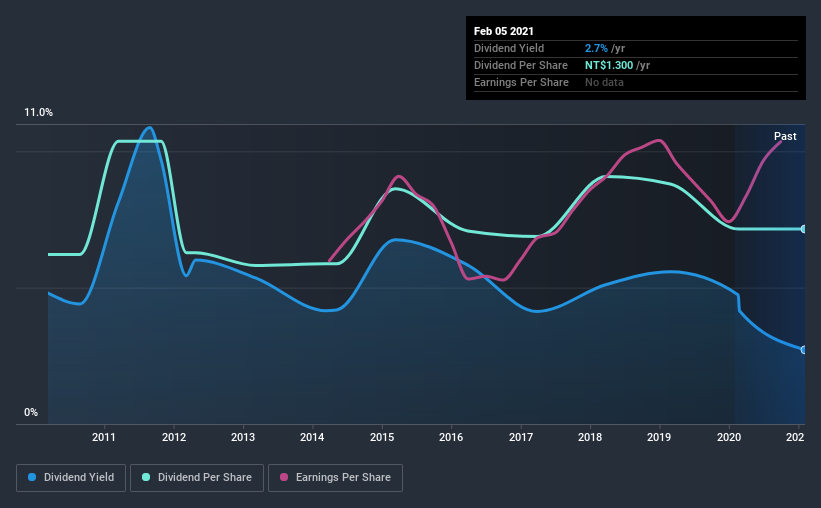Image resolution: width=821 pixels, height=508 pixels.
Task: Click the 'No data' earnings value
Action: tap(604, 82)
